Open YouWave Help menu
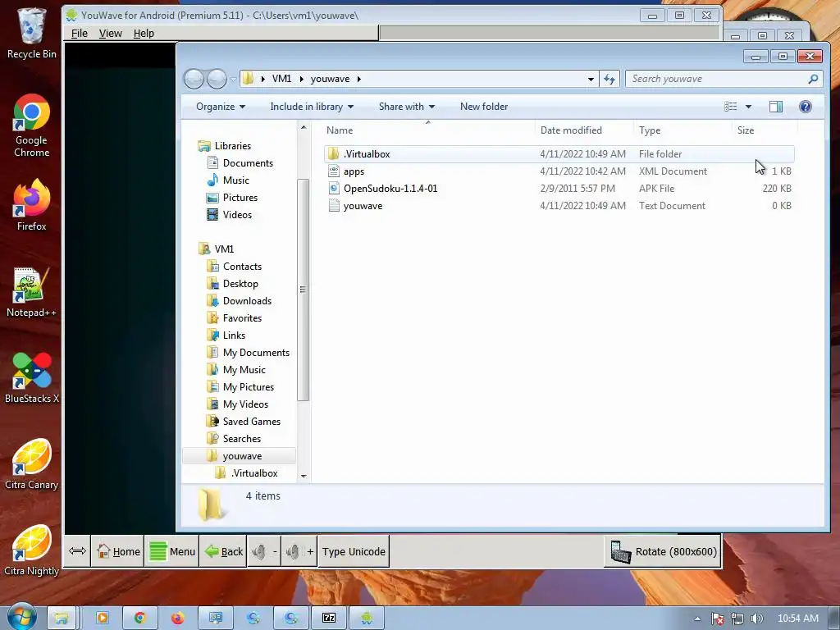Image resolution: width=840 pixels, height=630 pixels. pos(144,33)
